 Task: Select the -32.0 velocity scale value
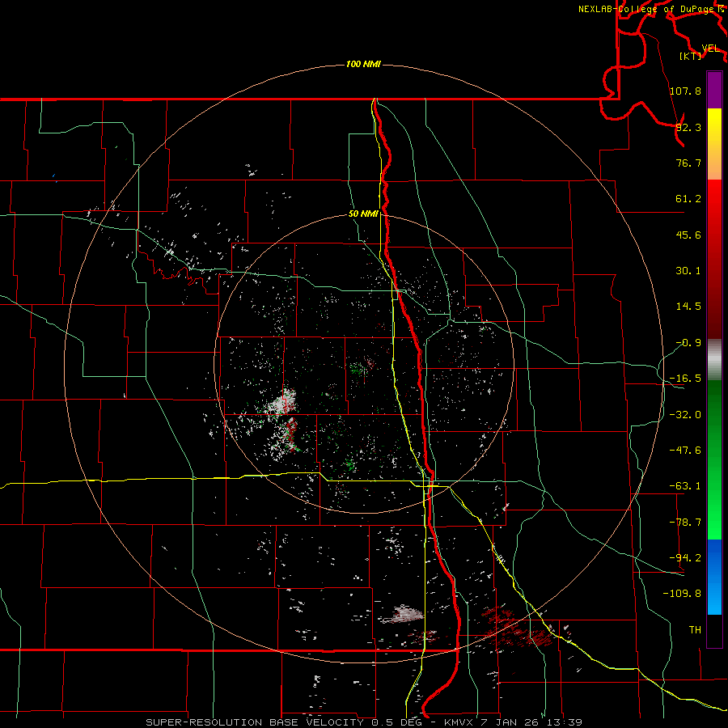point(685,415)
